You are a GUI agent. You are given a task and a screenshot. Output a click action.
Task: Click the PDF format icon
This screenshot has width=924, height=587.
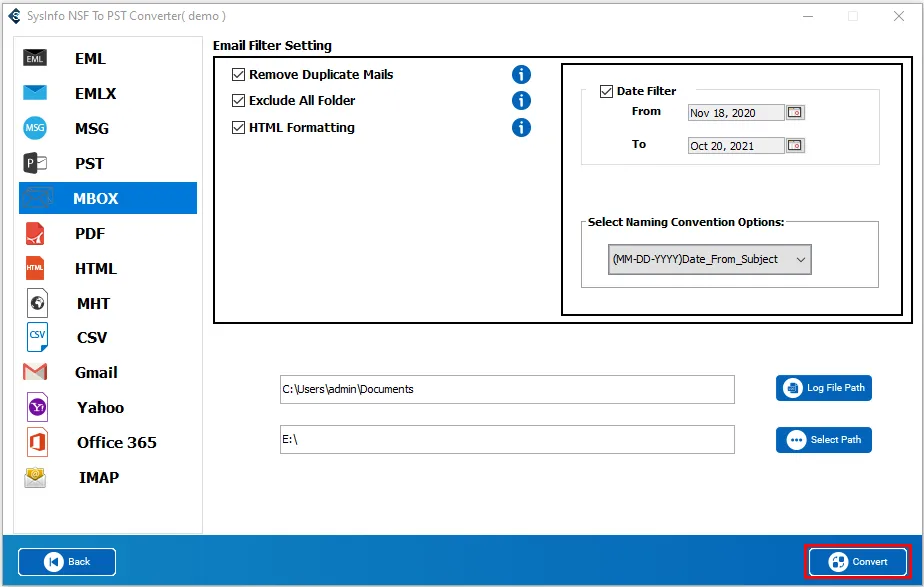(35, 234)
